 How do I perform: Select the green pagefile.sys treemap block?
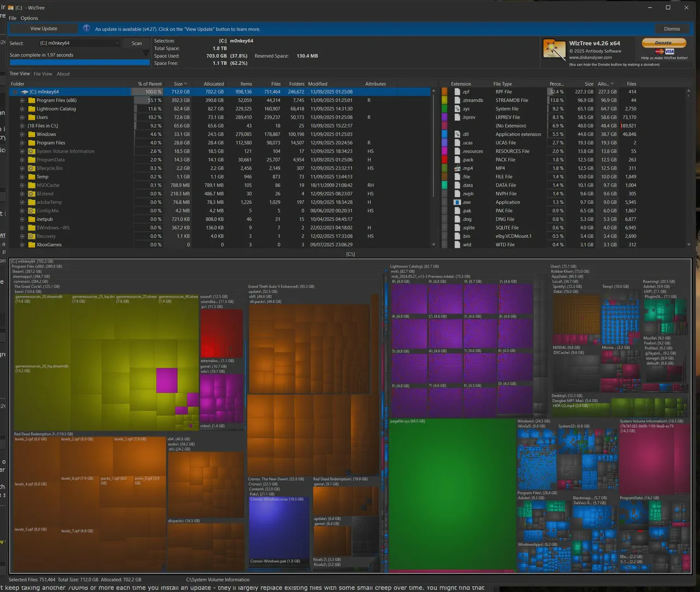tap(452, 496)
